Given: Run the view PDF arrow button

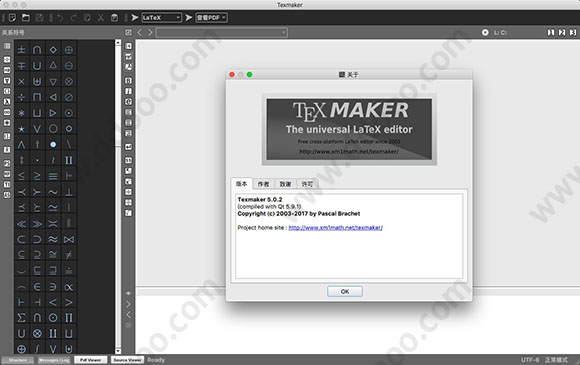Looking at the screenshot, I should coord(189,17).
